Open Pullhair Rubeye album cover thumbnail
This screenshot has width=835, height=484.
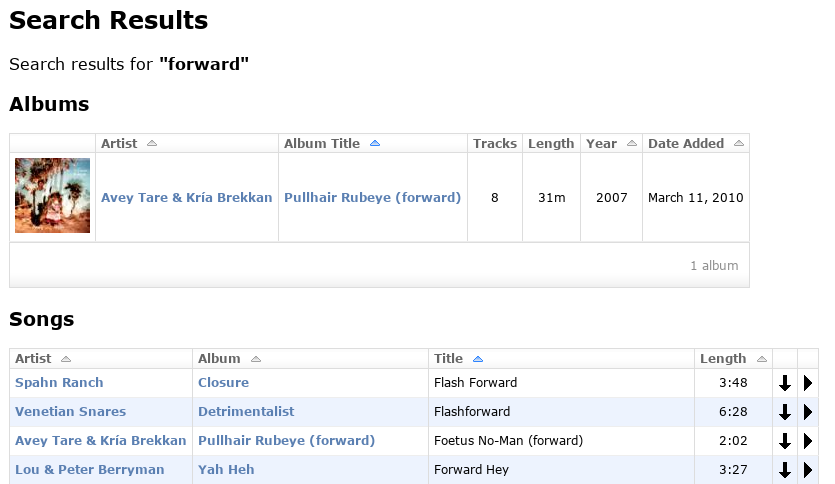(52, 195)
